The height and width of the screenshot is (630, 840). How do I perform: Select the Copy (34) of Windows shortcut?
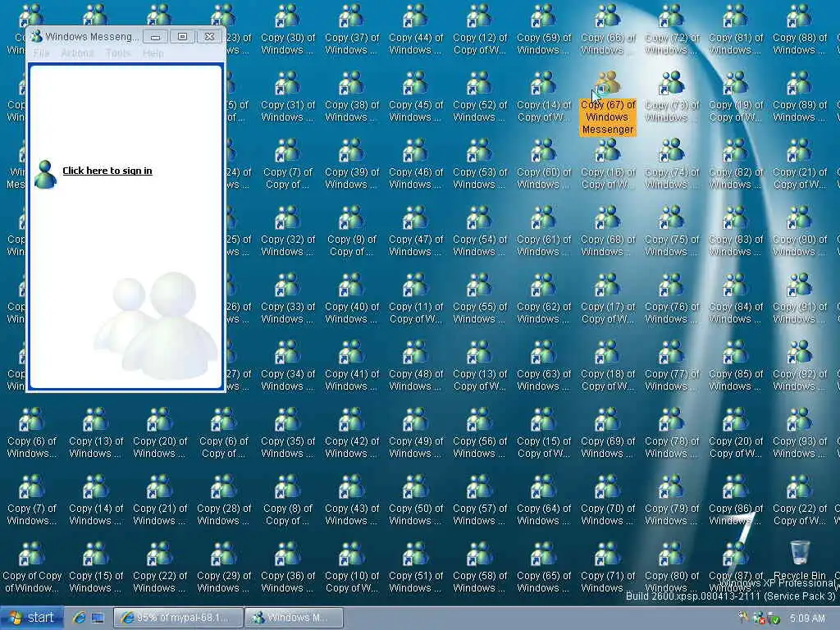pos(288,365)
